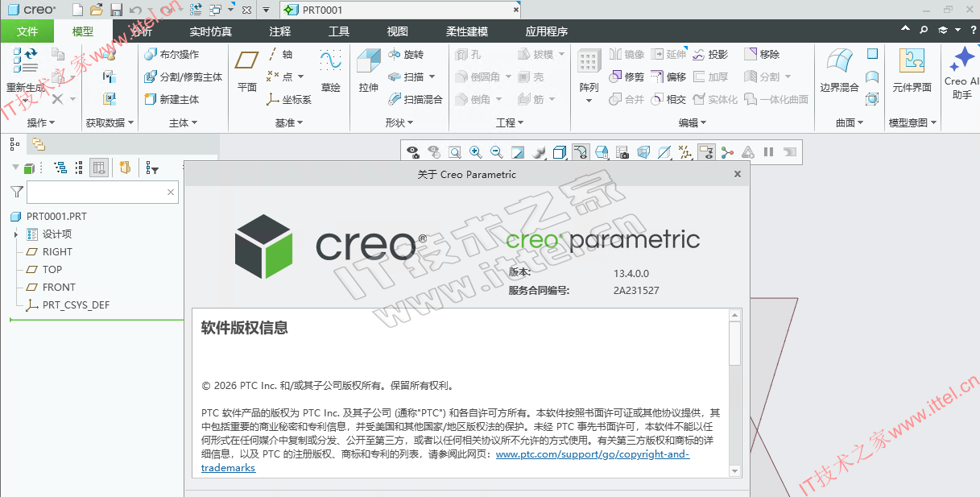Expand the 编辑 group dropdown

click(x=693, y=122)
